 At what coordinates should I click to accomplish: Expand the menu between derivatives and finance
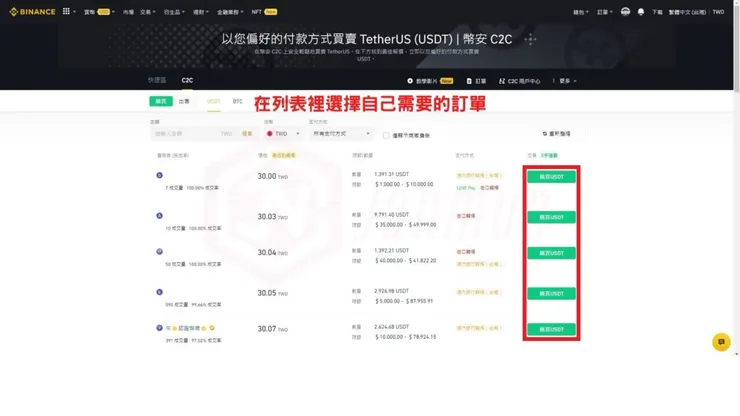201,12
